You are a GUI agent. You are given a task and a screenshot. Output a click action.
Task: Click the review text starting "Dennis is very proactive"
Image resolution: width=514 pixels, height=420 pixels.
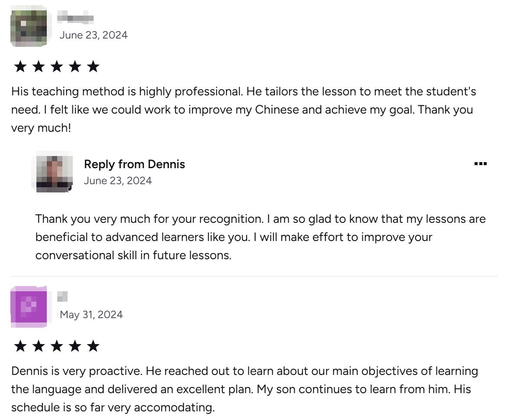tap(244, 389)
